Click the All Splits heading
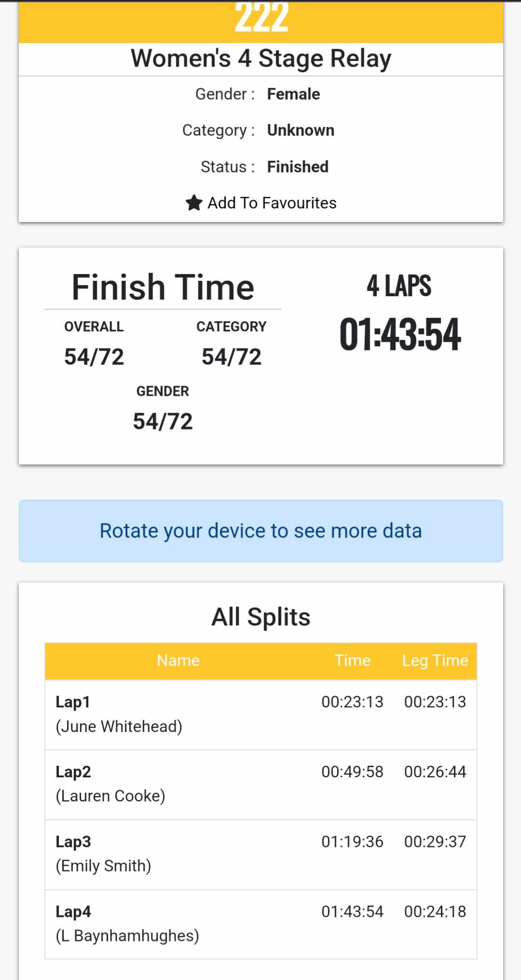 [261, 617]
